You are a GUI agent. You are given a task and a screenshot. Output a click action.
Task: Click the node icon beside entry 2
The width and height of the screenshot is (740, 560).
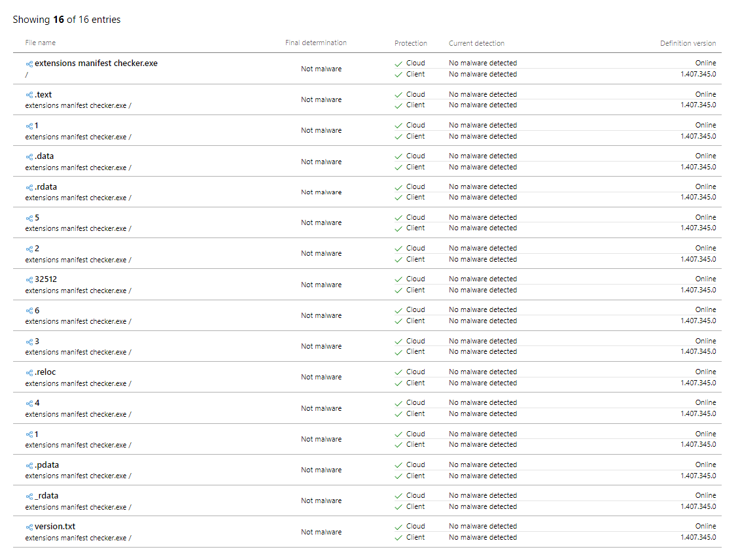coord(29,249)
